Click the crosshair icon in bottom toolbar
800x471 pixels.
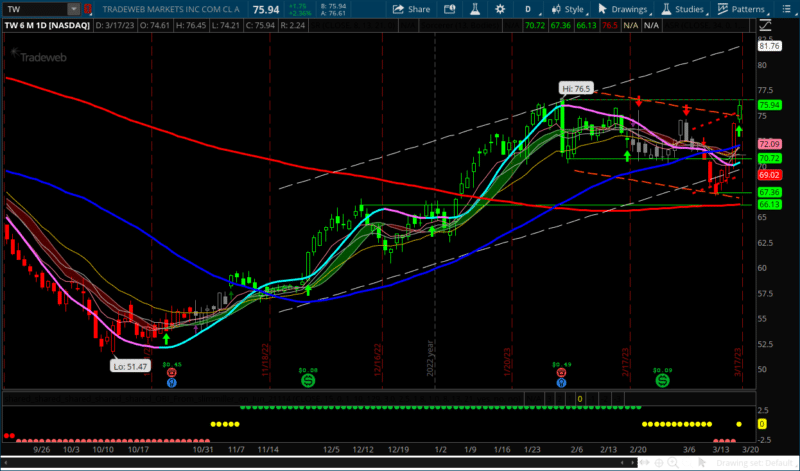659,463
